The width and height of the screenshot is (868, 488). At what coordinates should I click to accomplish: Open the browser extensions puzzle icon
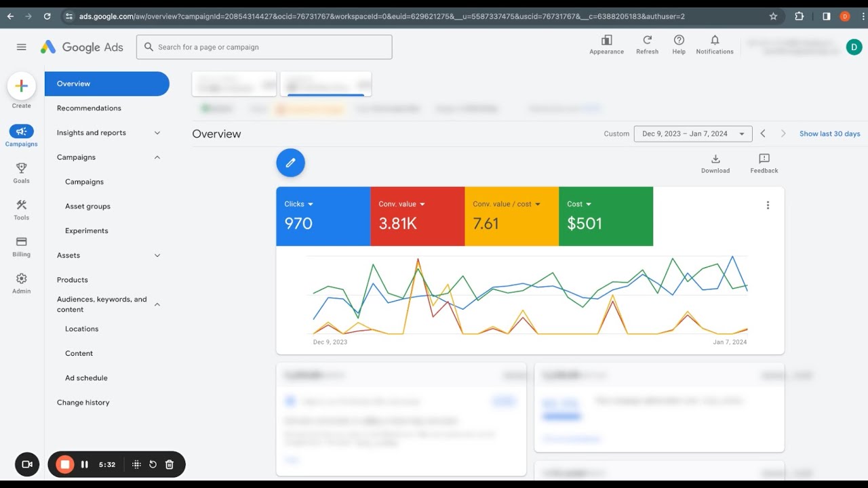pyautogui.click(x=800, y=16)
